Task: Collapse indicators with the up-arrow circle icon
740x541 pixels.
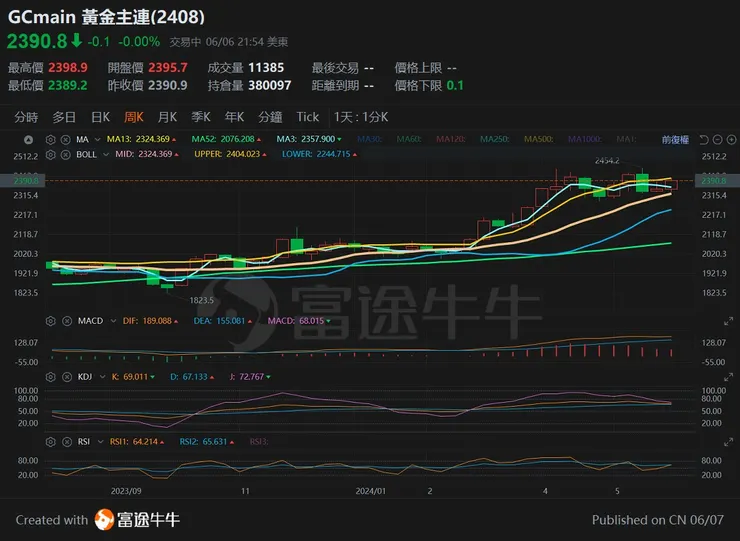Action: [28, 140]
